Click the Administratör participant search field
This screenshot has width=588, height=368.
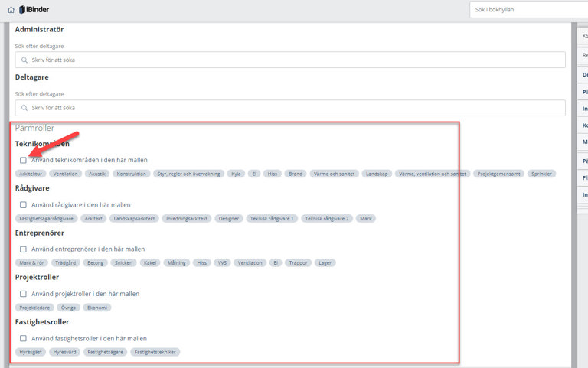pyautogui.click(x=291, y=60)
